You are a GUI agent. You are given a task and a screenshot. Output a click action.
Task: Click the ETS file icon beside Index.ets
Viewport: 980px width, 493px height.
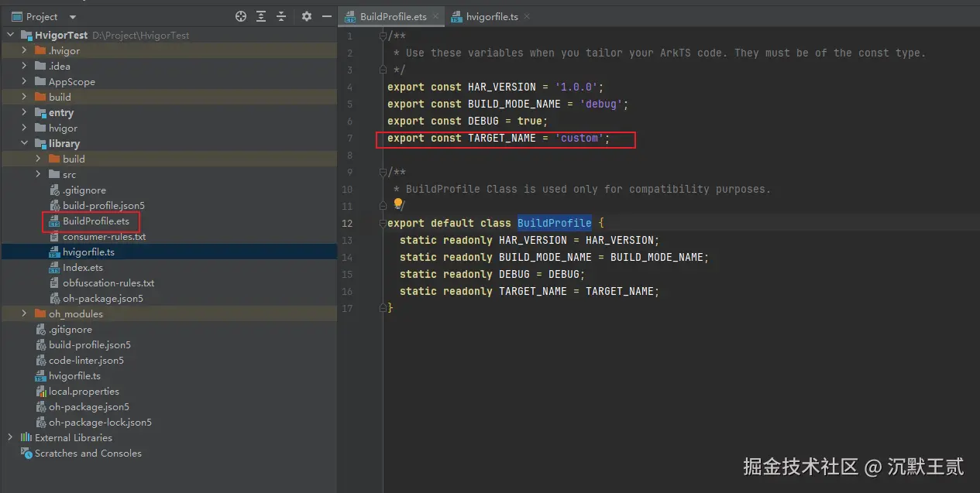pos(54,268)
